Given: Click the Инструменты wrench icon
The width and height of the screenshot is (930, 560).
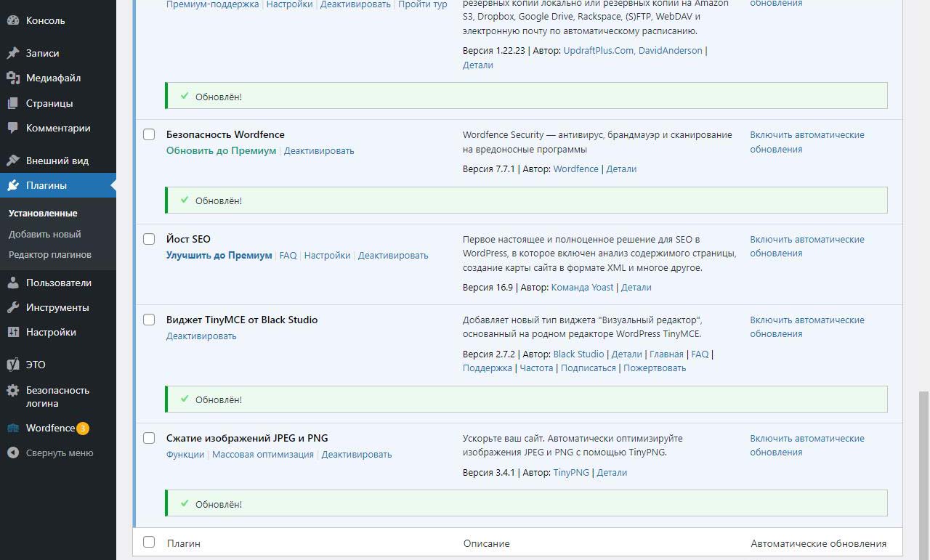Looking at the screenshot, I should [x=13, y=307].
